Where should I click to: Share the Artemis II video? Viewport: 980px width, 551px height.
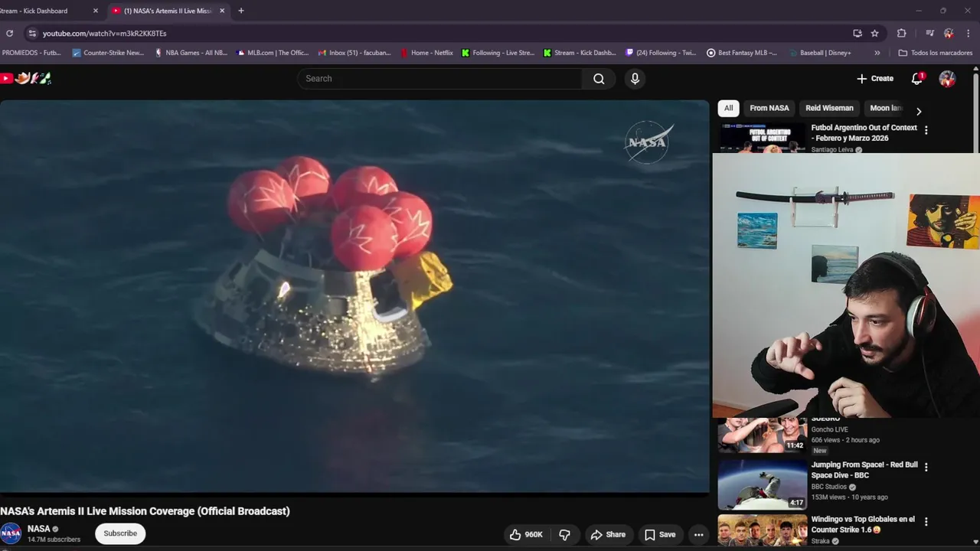tap(608, 534)
